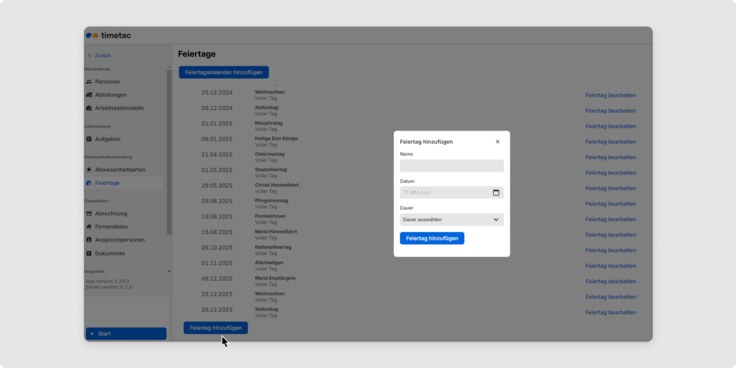Edit Weihnachten 25.12.2025 via Feiertag bearbeiten
The image size is (736, 368).
click(x=611, y=297)
